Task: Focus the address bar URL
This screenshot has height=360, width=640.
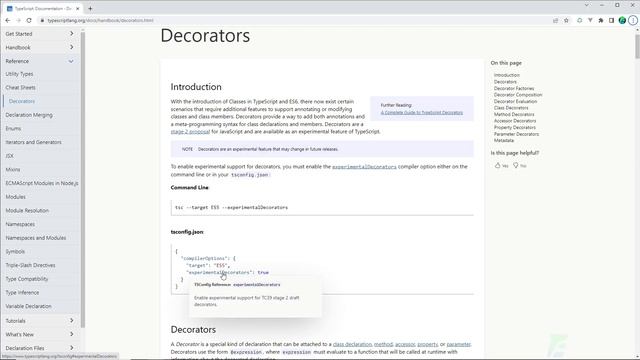Action: [100, 20]
